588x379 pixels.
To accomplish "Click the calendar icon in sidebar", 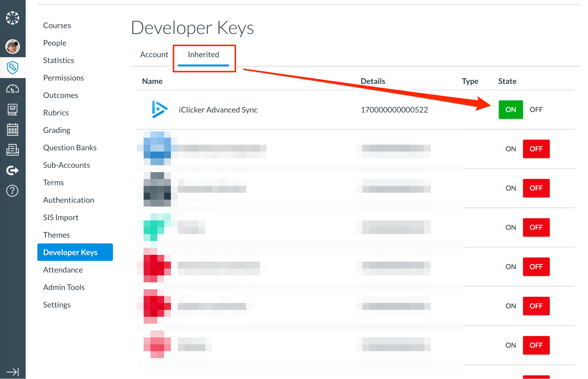I will tap(13, 129).
